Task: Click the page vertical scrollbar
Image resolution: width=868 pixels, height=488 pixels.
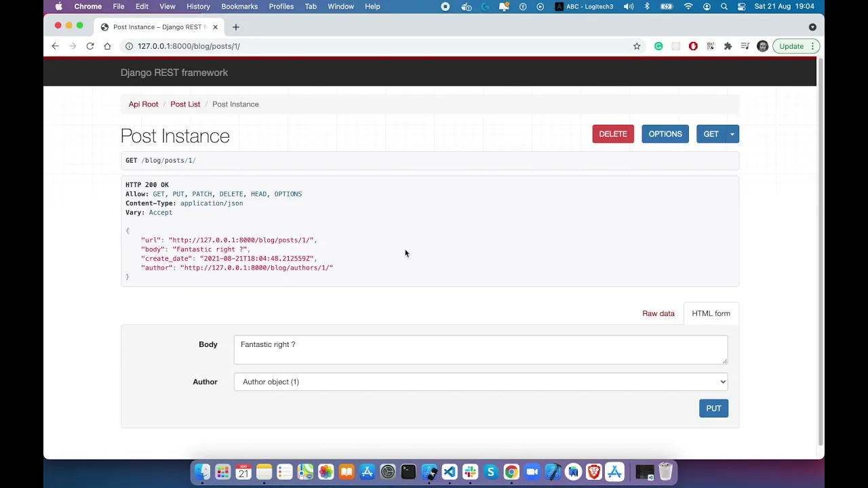Action: coord(821,251)
